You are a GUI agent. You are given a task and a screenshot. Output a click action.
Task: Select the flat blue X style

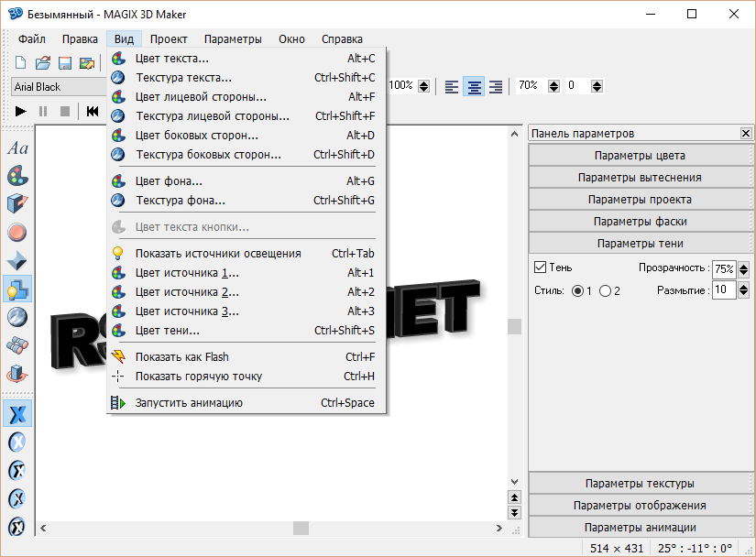[17, 413]
